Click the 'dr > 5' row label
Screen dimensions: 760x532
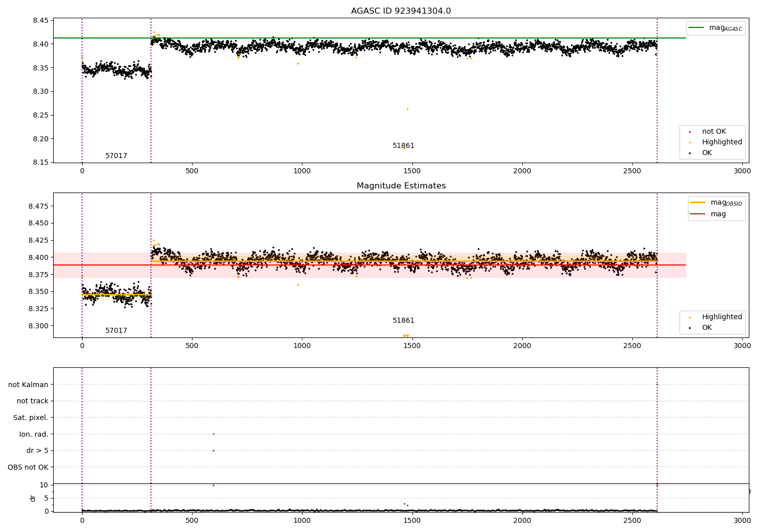[x=37, y=451]
